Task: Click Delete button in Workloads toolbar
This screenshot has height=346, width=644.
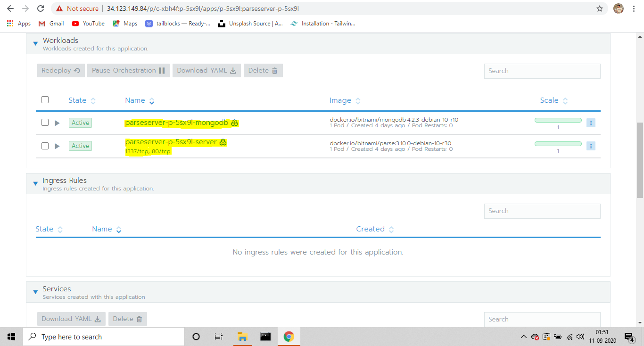Action: tap(263, 71)
